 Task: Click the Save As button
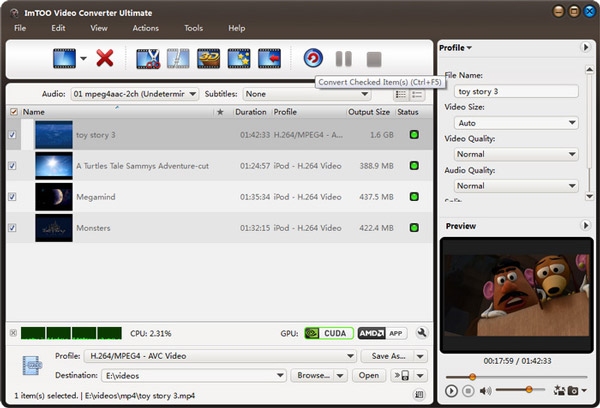(388, 356)
